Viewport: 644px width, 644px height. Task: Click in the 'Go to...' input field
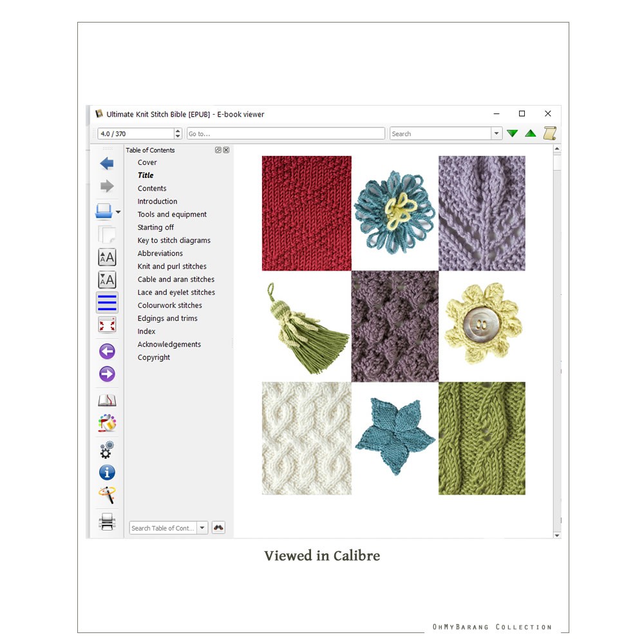(287, 134)
